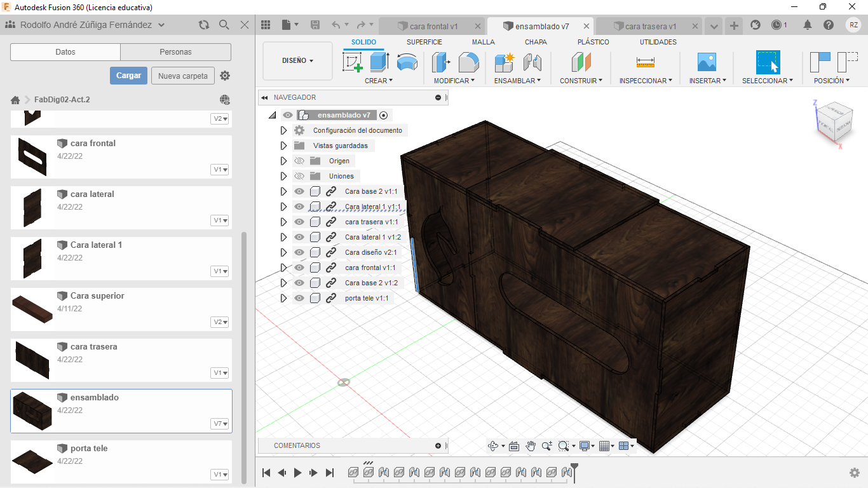868x488 pixels.
Task: Open the Insert image icon
Action: (x=707, y=62)
